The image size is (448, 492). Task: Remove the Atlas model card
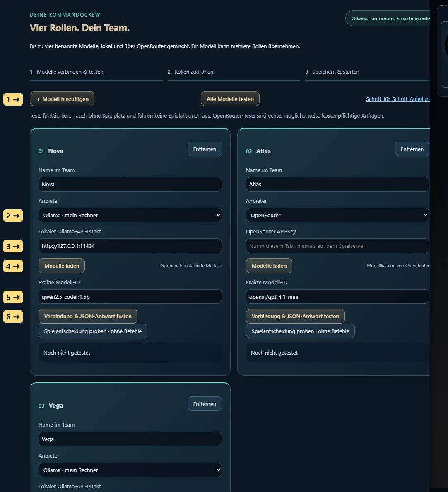click(412, 149)
